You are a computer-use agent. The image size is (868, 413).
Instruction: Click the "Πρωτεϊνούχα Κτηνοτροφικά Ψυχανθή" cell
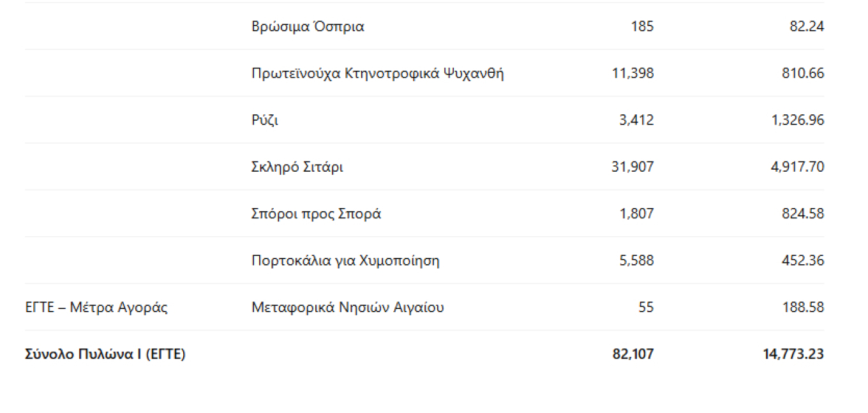point(378,73)
